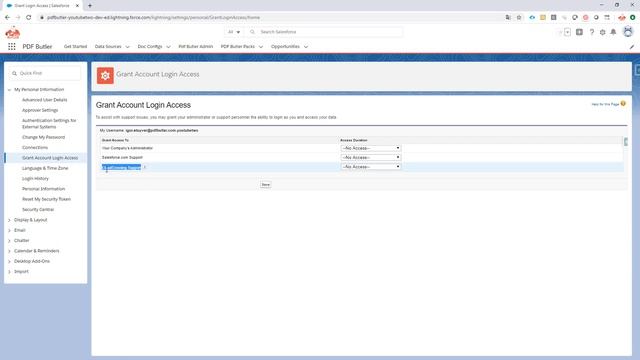Open Change My Password
The height and width of the screenshot is (360, 640).
[x=43, y=137]
